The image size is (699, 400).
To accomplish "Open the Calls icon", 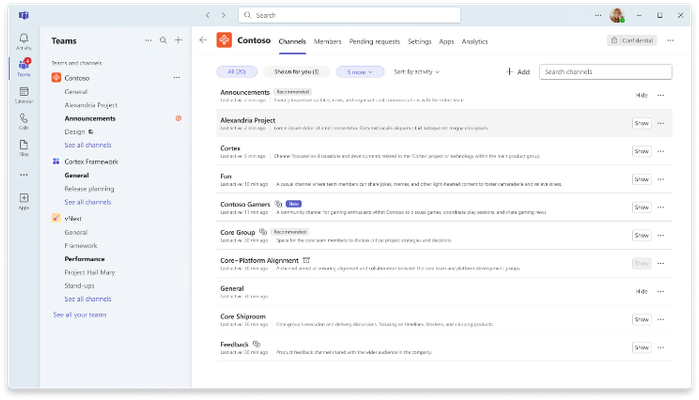I will pyautogui.click(x=24, y=121).
